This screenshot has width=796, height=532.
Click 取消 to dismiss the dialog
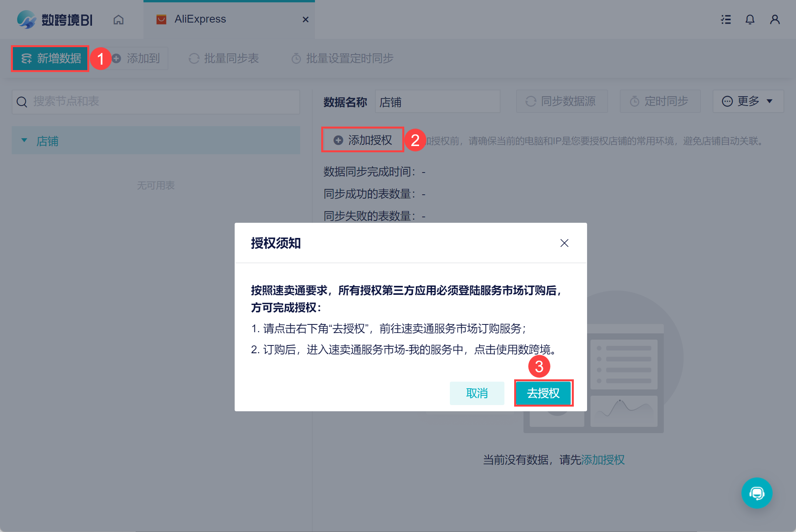[477, 393]
